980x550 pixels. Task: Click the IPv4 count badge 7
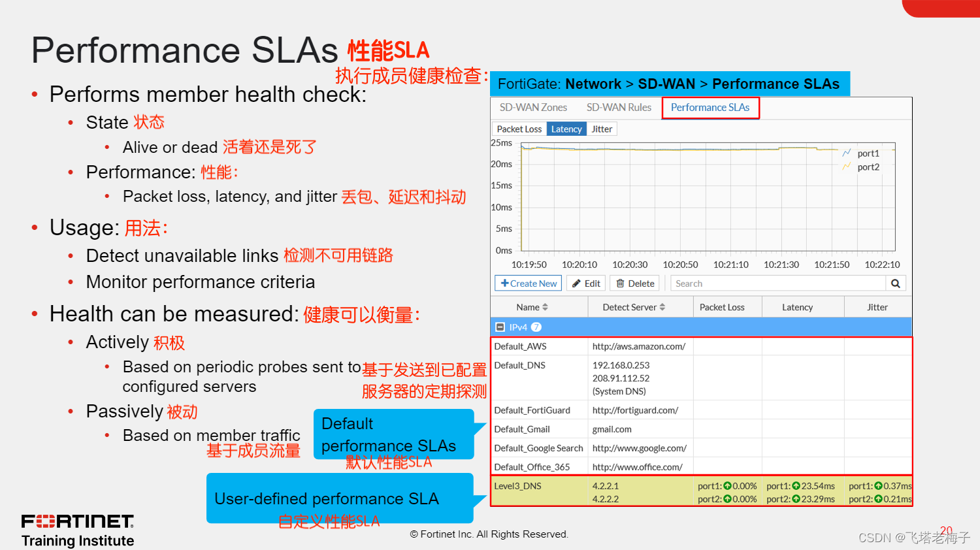(x=536, y=327)
